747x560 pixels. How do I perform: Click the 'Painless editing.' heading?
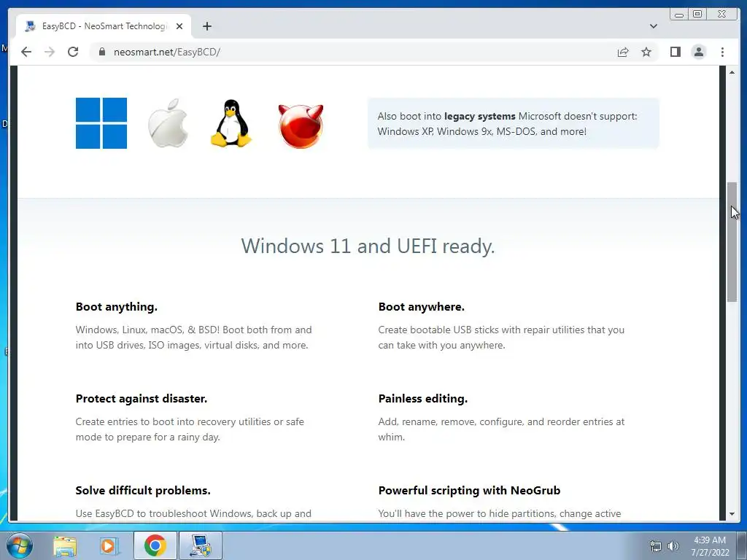(x=423, y=399)
